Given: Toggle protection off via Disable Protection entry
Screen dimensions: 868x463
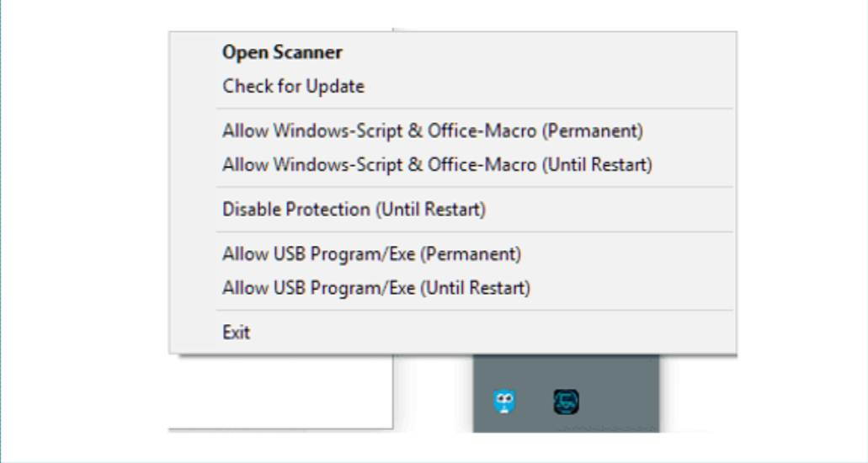Looking at the screenshot, I should point(452,210).
